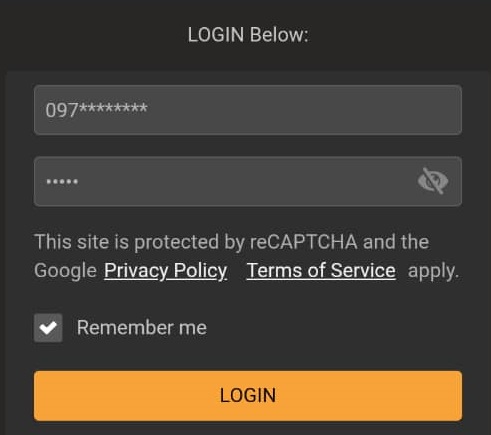The image size is (491, 435).
Task: Click the reCAPTCHA protection notice text
Action: coord(246,256)
